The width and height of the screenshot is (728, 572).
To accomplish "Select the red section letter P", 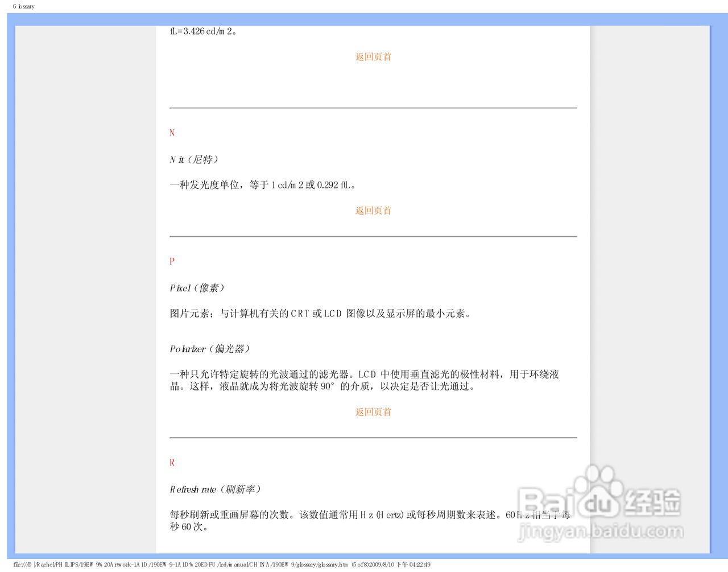I will (x=172, y=261).
